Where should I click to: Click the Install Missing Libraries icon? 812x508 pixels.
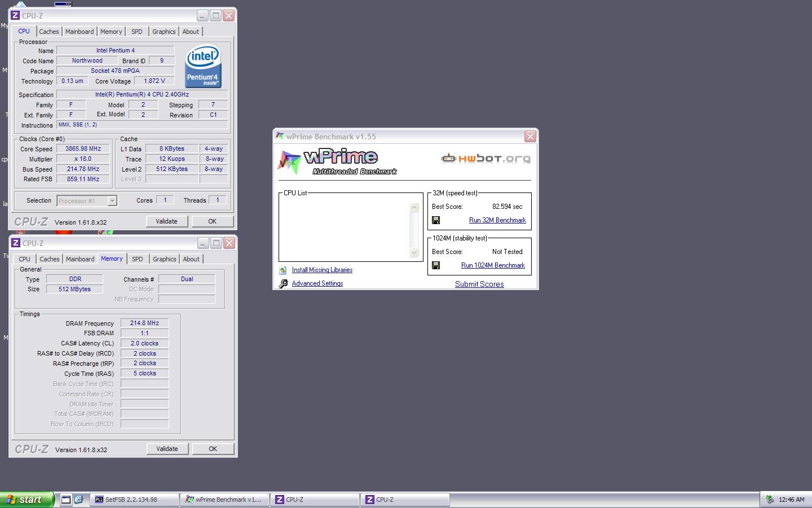click(x=283, y=270)
